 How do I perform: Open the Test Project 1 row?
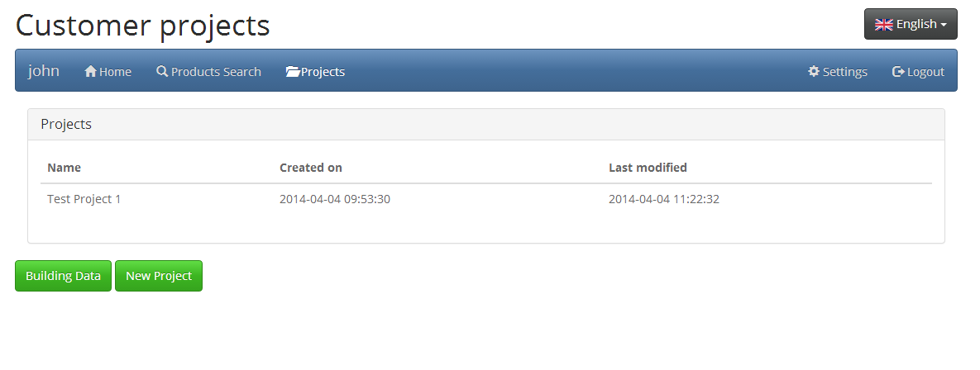486,199
